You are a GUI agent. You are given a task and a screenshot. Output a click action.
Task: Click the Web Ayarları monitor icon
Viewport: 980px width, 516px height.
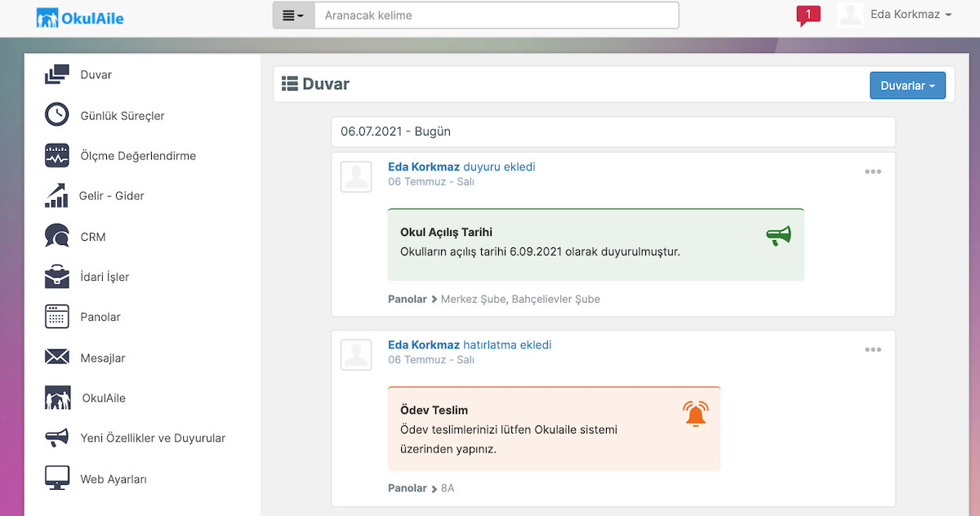[57, 478]
